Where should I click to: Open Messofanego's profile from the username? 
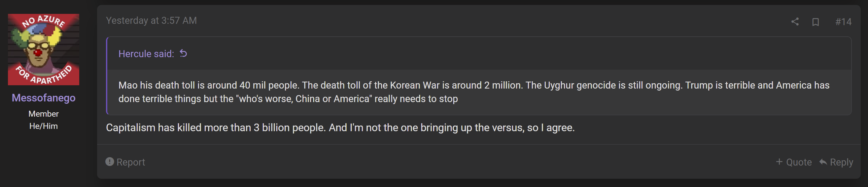(x=44, y=98)
